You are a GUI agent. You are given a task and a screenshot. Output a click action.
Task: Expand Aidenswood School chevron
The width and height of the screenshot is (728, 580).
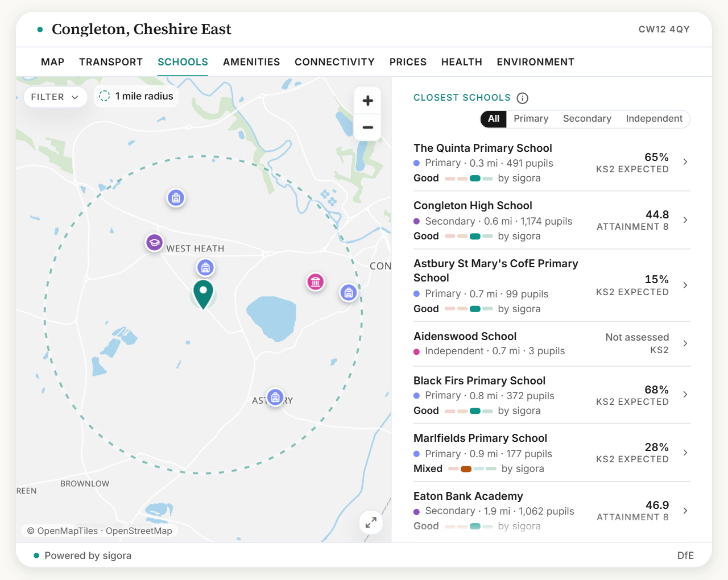click(x=685, y=343)
